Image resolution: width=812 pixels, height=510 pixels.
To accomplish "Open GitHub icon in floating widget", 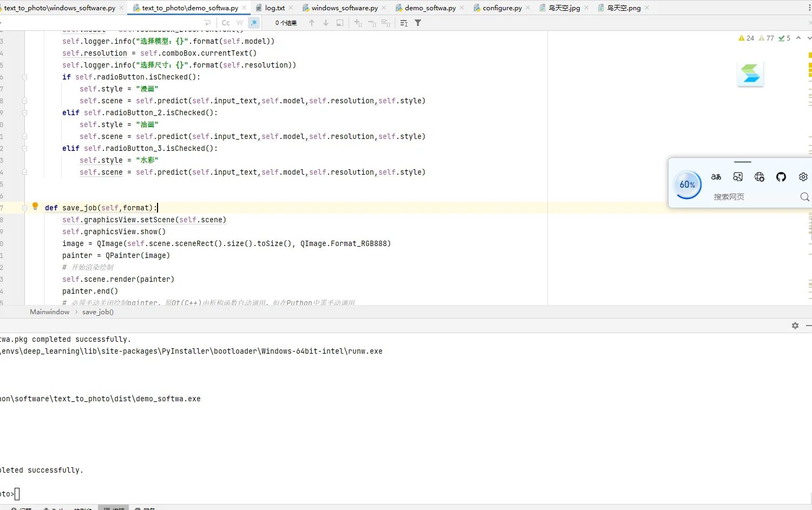I will [781, 177].
